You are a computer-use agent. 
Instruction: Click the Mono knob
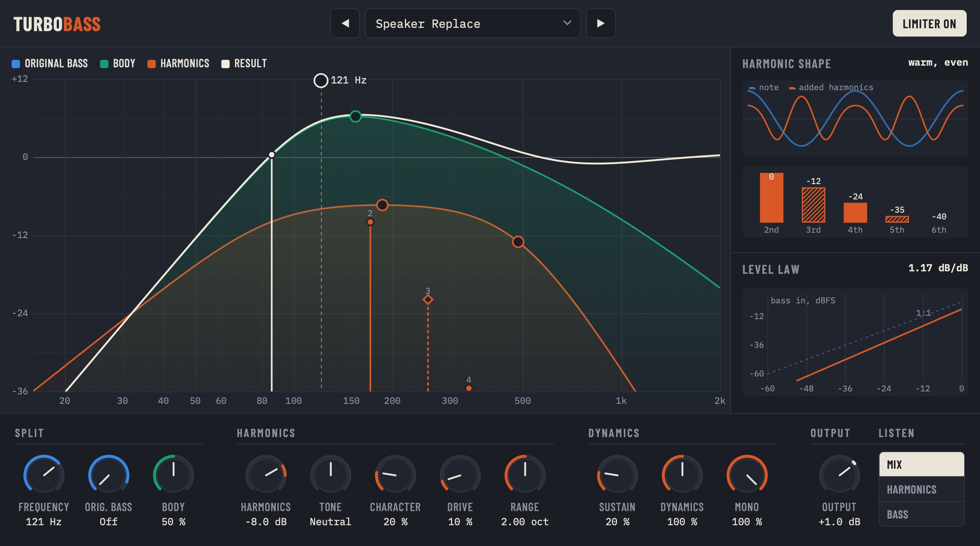[x=747, y=475]
